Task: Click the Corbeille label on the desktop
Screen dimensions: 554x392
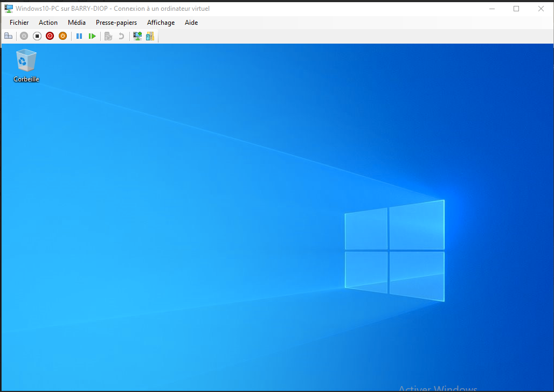Action: tap(26, 79)
